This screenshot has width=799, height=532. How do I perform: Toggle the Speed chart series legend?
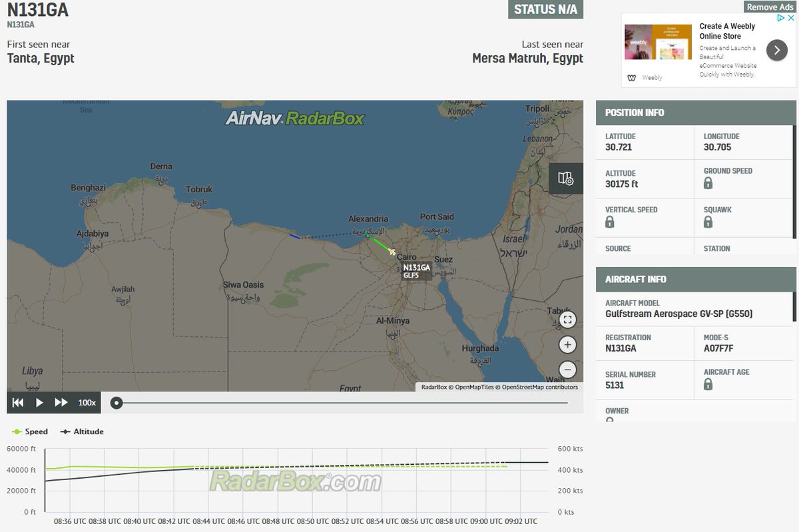pos(30,431)
